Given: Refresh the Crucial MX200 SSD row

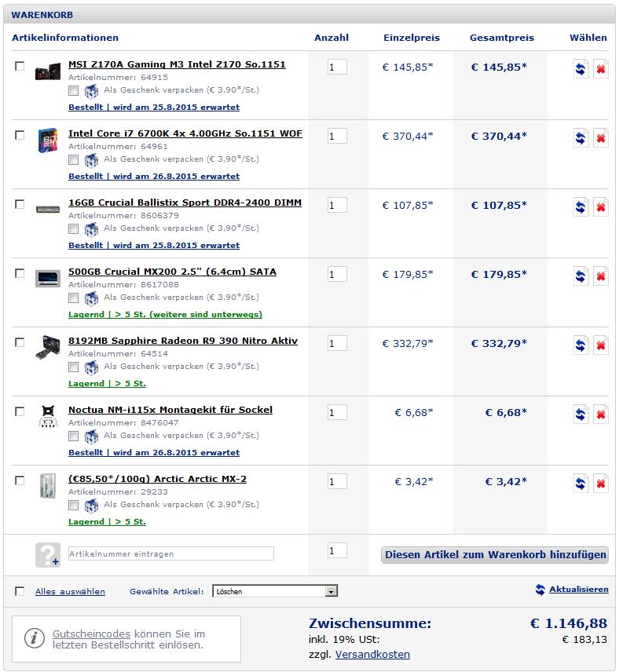Looking at the screenshot, I should [581, 276].
